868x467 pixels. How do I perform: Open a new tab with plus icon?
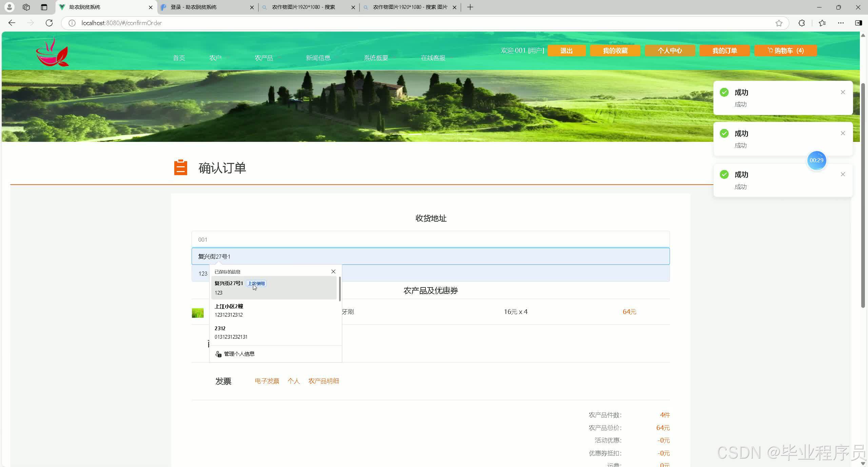pos(470,7)
